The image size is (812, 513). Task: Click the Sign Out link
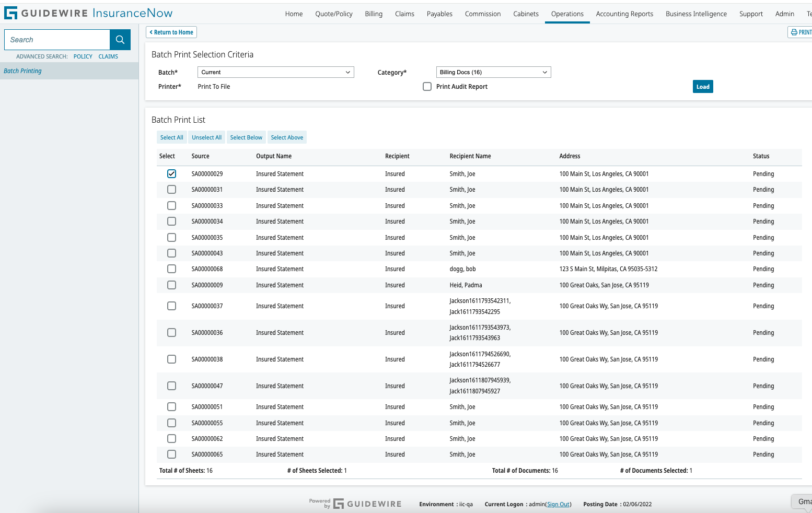558,505
